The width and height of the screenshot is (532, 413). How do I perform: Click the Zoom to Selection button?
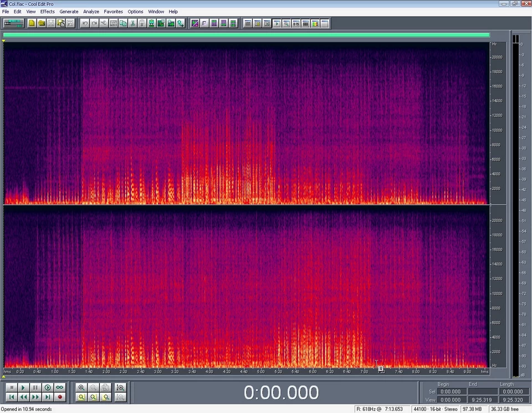pyautogui.click(x=81, y=397)
